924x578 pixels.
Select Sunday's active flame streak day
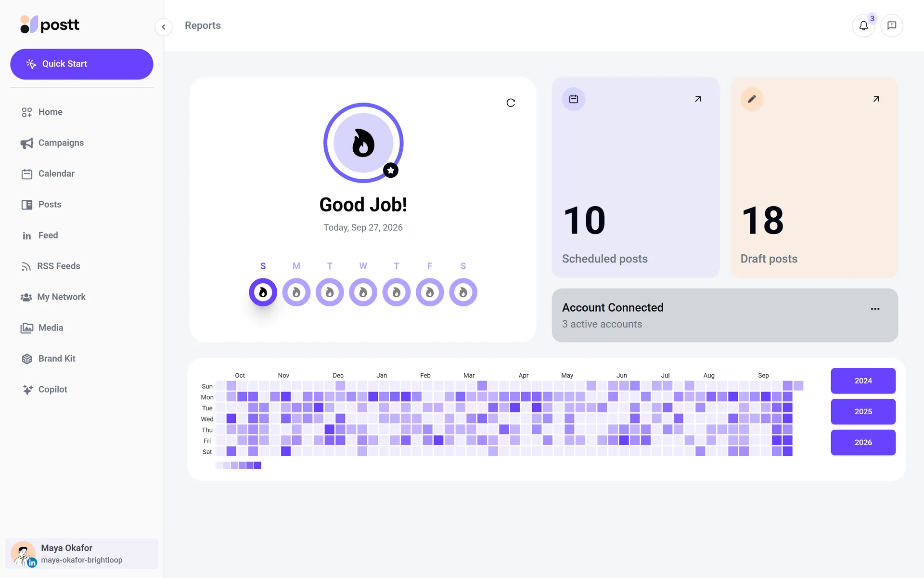click(263, 292)
